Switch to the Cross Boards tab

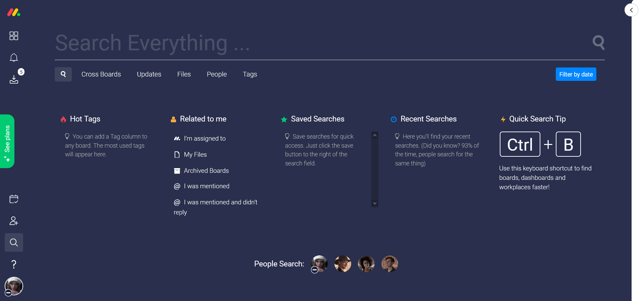point(101,74)
